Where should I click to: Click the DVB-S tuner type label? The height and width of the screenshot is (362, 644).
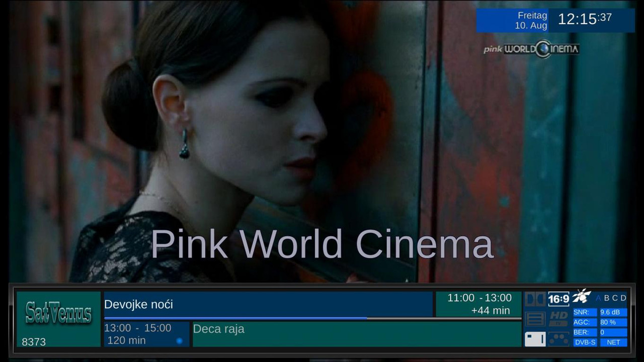(x=585, y=342)
